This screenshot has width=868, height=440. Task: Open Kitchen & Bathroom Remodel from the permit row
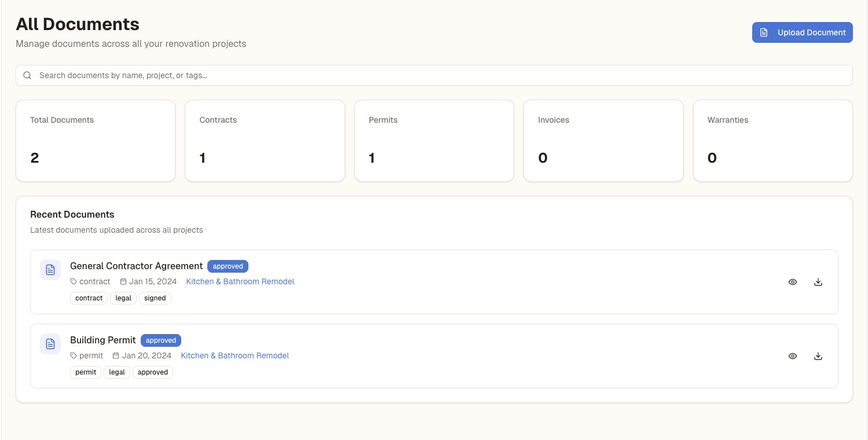coord(235,355)
